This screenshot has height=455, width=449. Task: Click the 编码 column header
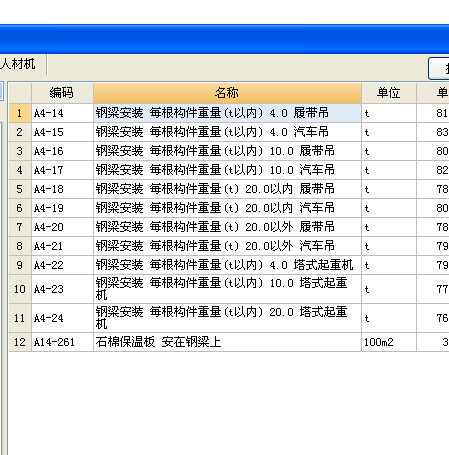click(62, 93)
